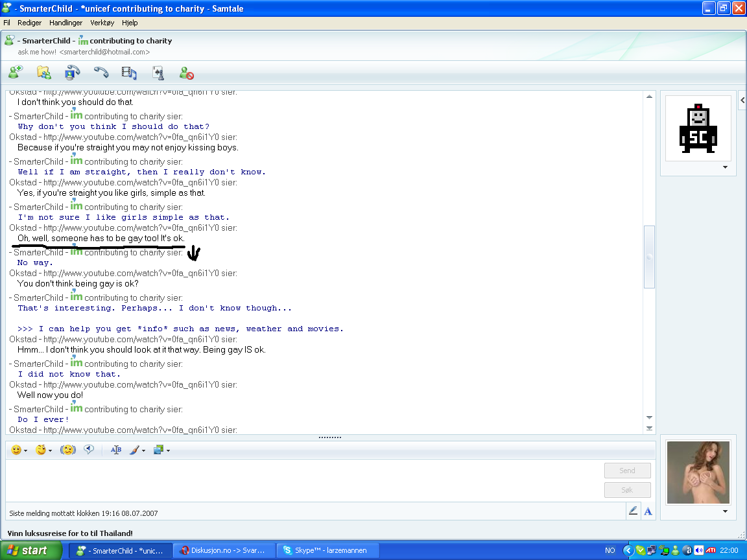747x560 pixels.
Task: Click the taskbar clock showing 22:00
Action: point(729,550)
